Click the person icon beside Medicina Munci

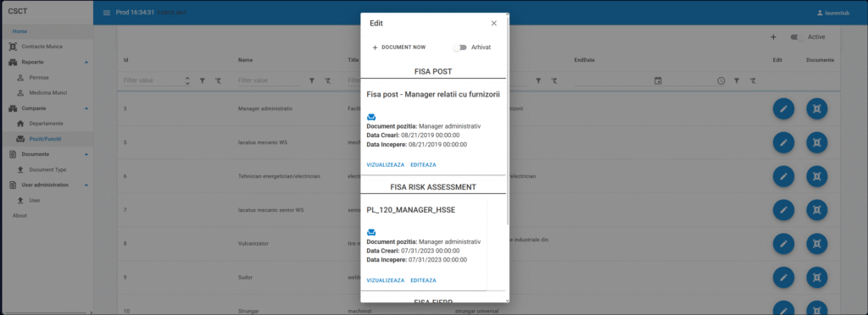tap(20, 92)
